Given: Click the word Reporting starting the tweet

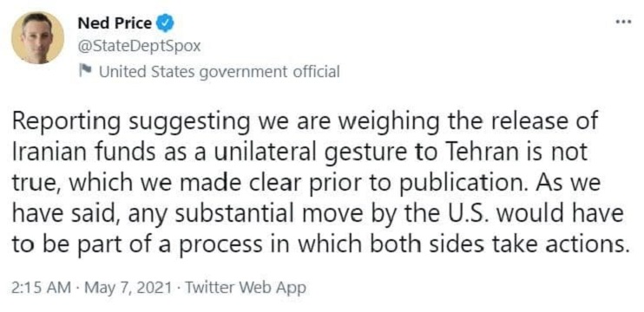Looking at the screenshot, I should coord(67,124).
